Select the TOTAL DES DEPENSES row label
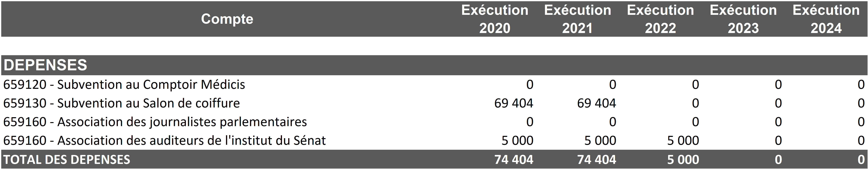The image size is (868, 169). [67, 160]
